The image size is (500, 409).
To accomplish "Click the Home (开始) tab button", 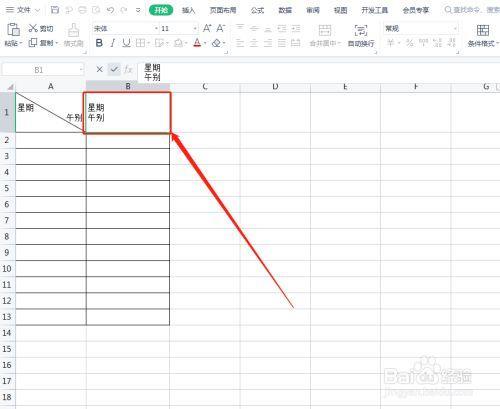I will (161, 10).
